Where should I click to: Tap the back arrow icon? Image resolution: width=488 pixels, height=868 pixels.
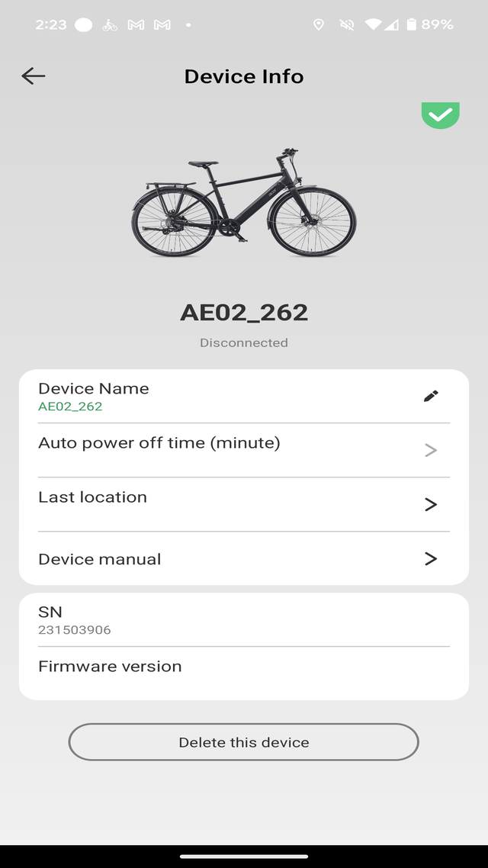[34, 76]
